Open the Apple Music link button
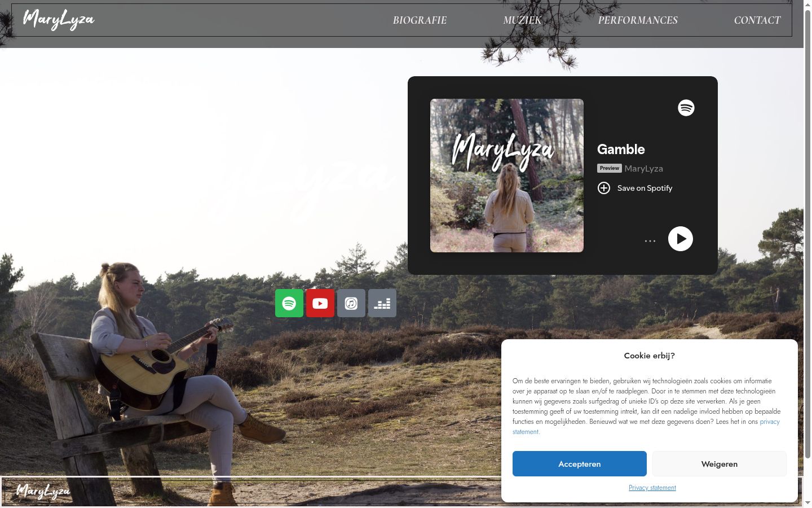 [x=351, y=303]
